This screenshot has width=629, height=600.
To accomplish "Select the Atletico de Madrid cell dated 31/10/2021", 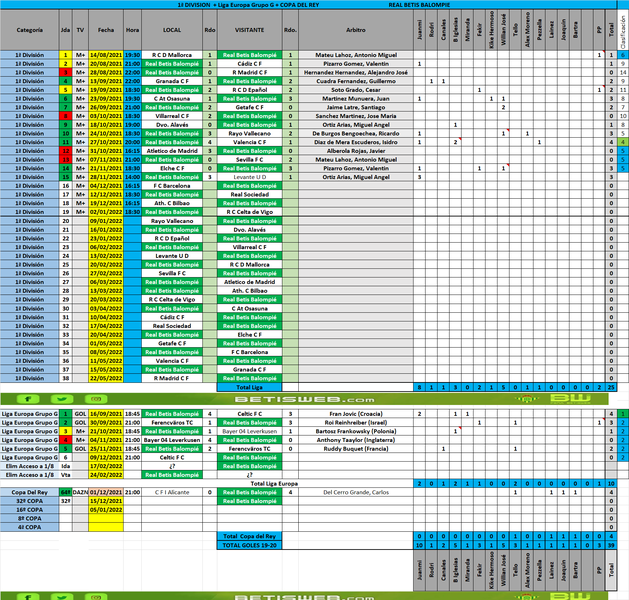I will point(172,151).
